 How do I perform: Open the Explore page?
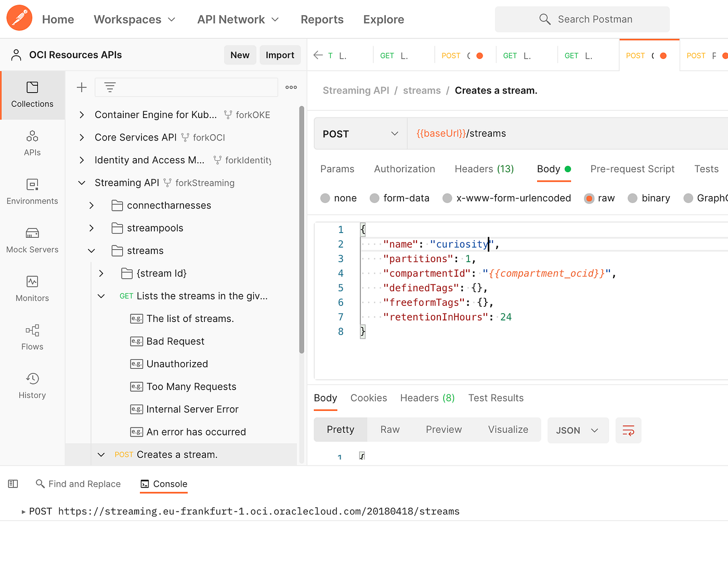(x=384, y=19)
